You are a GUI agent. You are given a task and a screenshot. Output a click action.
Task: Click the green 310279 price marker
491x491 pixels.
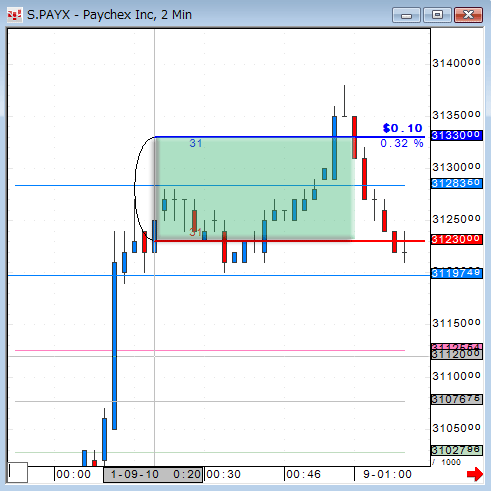pyautogui.click(x=456, y=450)
